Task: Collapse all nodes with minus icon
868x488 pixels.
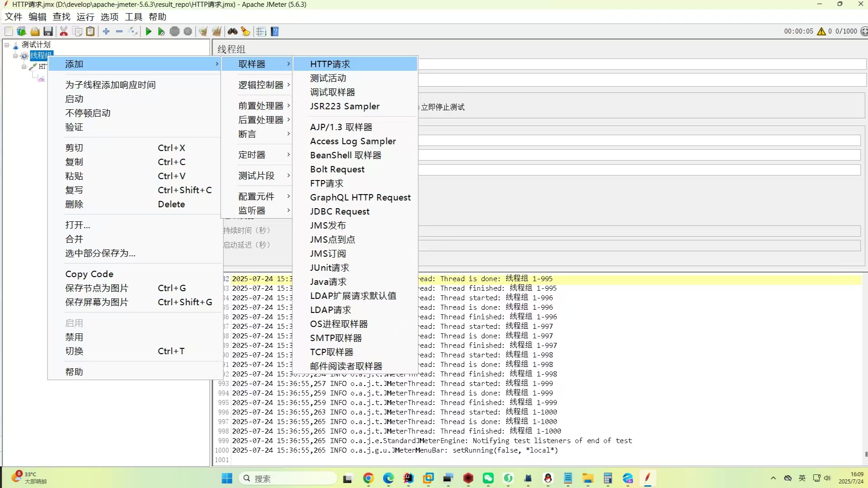Action: tap(119, 31)
